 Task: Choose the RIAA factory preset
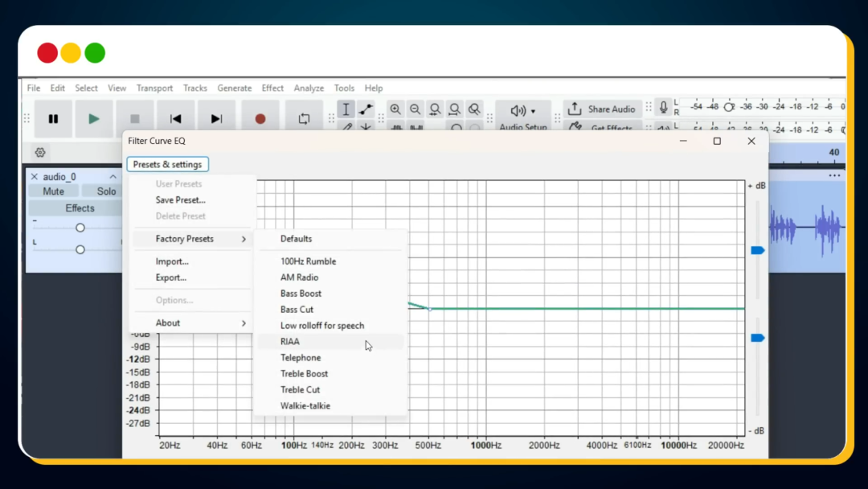click(290, 342)
